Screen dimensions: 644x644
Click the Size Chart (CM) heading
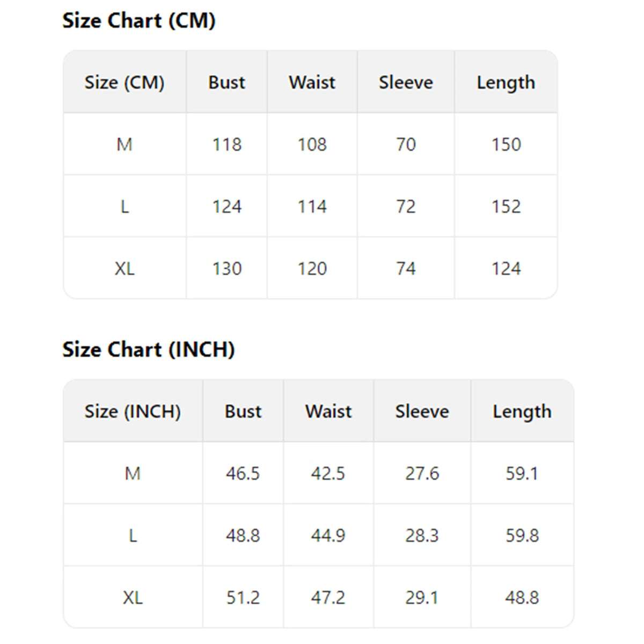pyautogui.click(x=139, y=21)
